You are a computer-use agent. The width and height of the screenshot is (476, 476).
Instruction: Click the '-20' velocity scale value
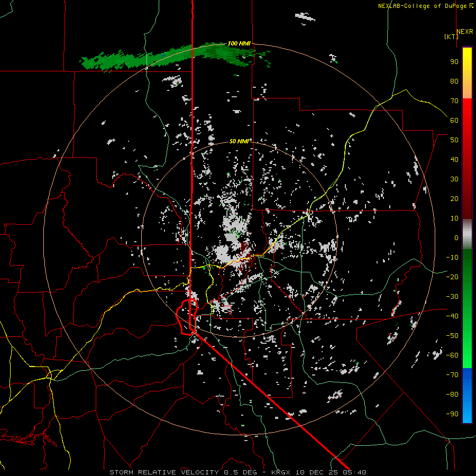[452, 277]
